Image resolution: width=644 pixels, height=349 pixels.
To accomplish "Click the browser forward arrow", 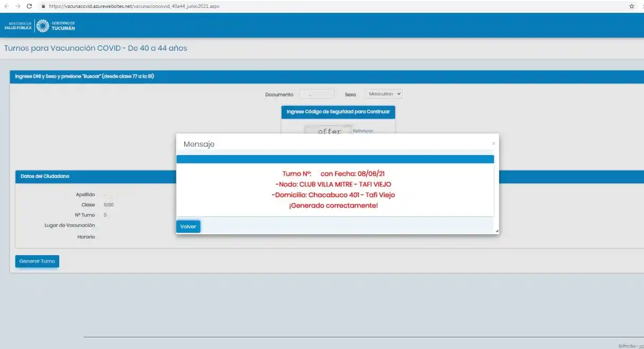I will pyautogui.click(x=17, y=6).
